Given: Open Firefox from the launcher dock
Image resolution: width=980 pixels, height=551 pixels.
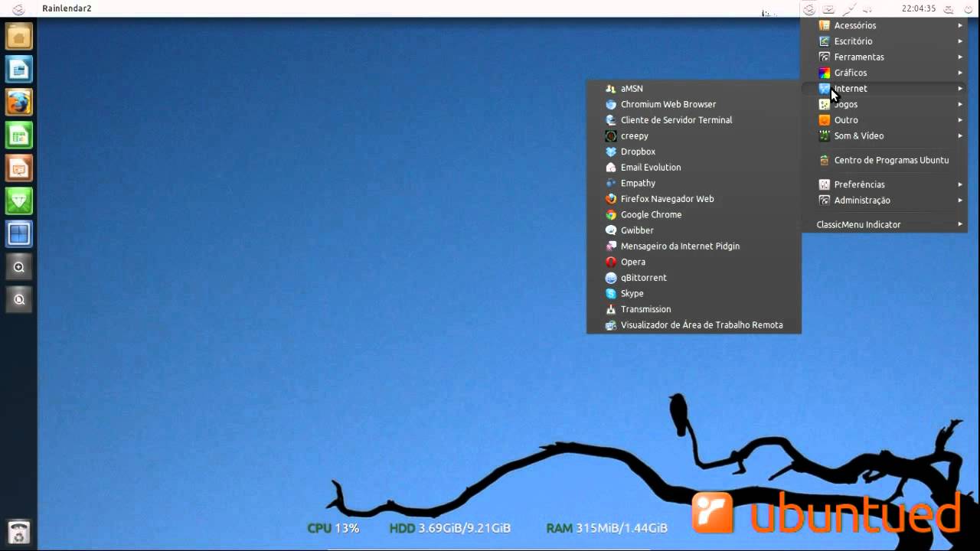Looking at the screenshot, I should tap(19, 103).
